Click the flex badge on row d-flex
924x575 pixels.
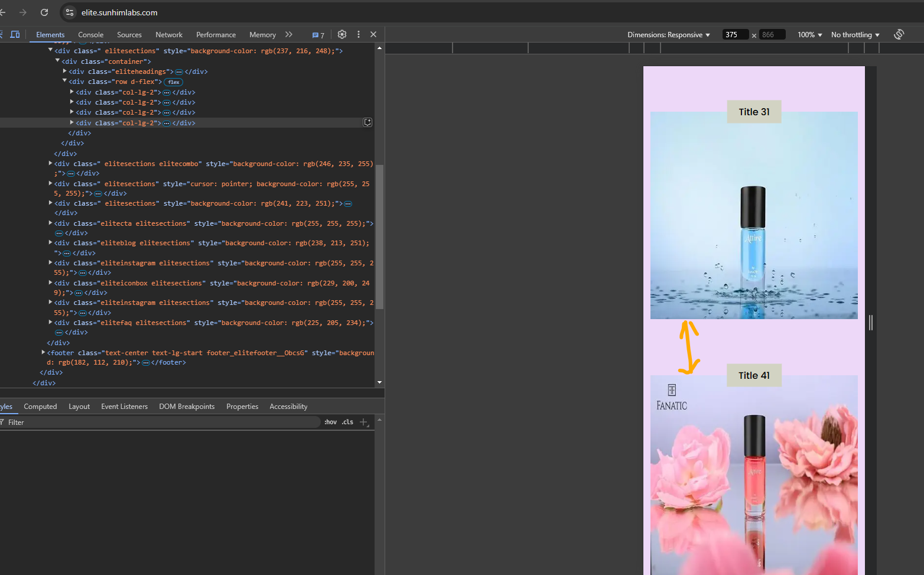174,82
